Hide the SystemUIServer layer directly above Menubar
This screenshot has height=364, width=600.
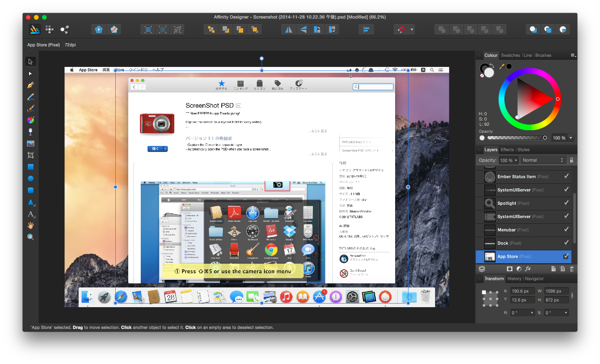566,216
